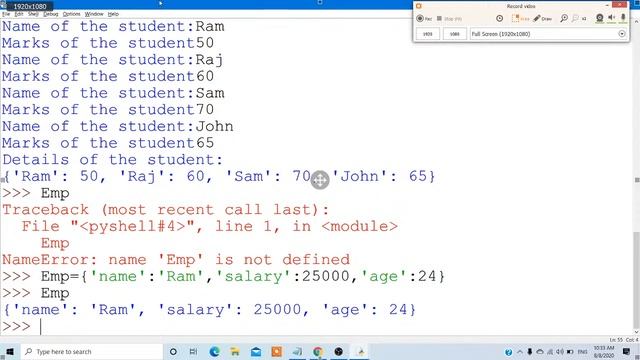Click the Emp={'name':'Ram'...} assignment line
The height and width of the screenshot is (360, 640).
[x=242, y=276]
